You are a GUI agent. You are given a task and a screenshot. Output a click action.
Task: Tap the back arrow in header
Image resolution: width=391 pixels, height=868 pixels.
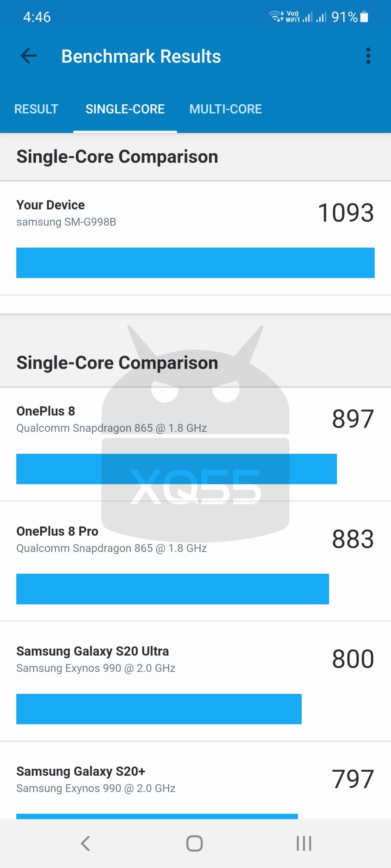coord(29,56)
